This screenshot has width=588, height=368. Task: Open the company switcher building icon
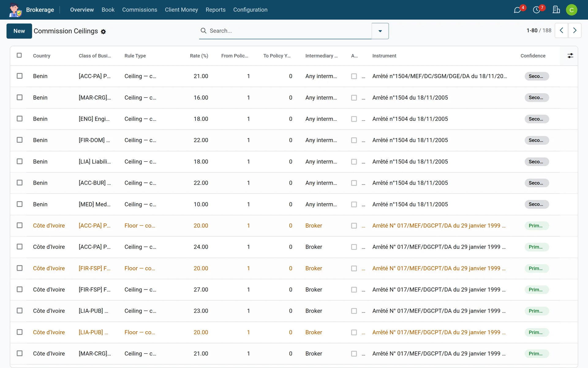(556, 10)
